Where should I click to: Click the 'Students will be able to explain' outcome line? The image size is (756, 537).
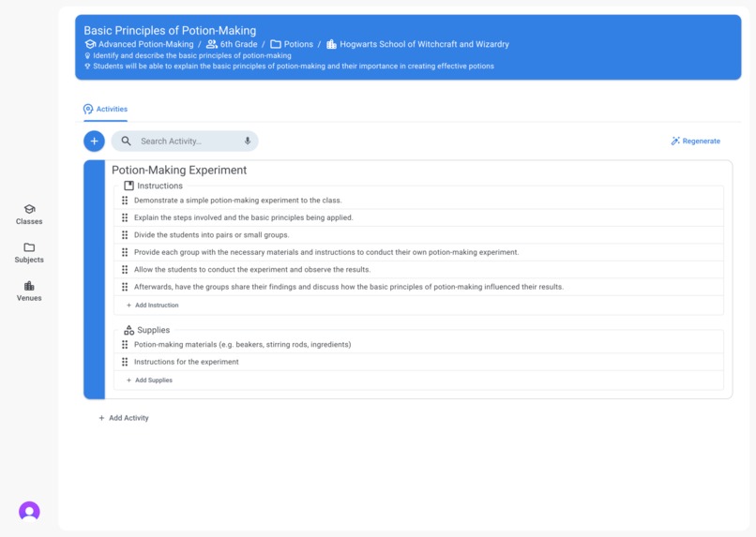click(294, 67)
